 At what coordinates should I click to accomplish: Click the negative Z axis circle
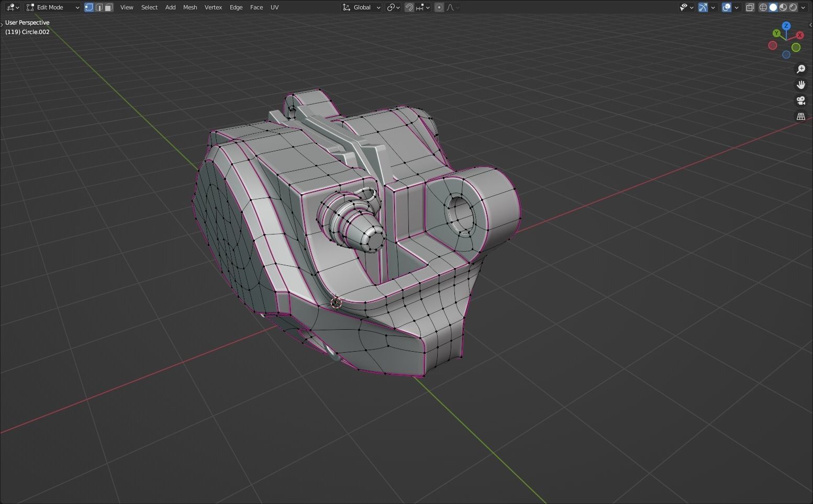tap(786, 54)
